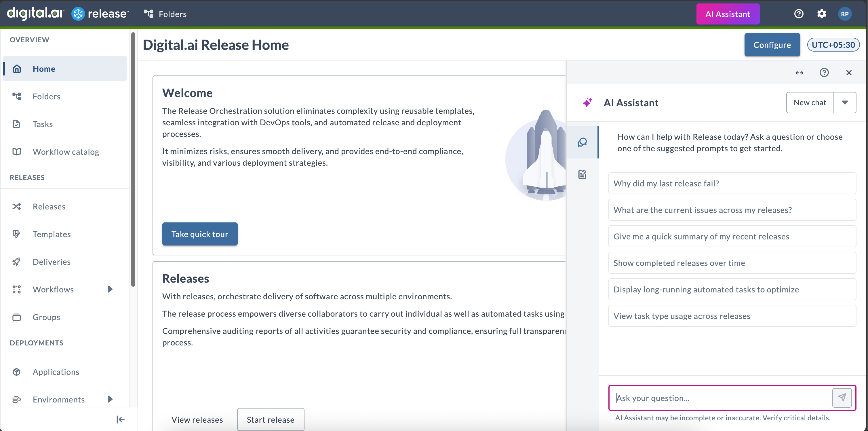Click the Releases shuffle icon

pyautogui.click(x=17, y=206)
